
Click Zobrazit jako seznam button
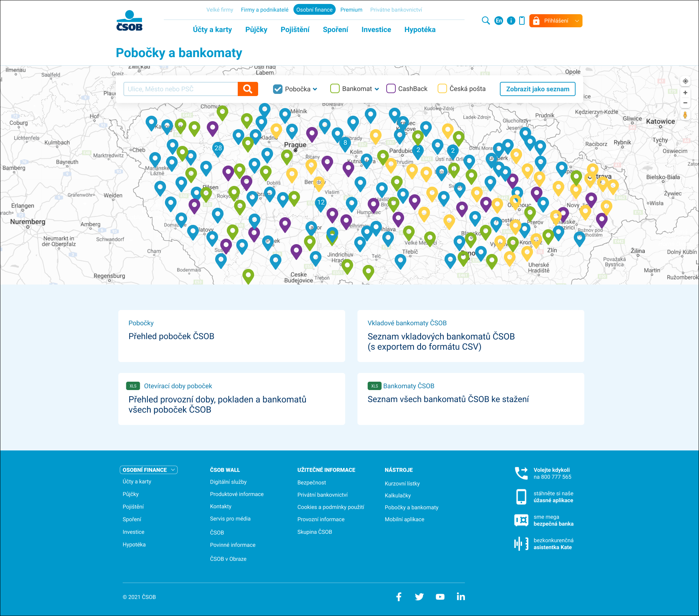(x=537, y=89)
